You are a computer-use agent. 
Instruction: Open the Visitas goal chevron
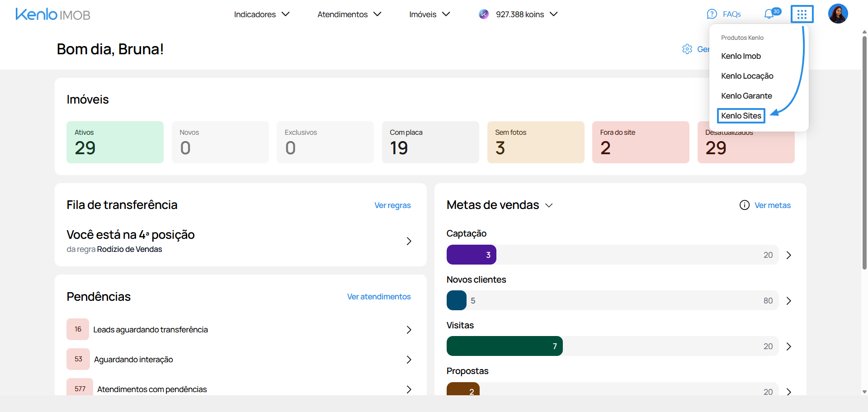(x=789, y=346)
